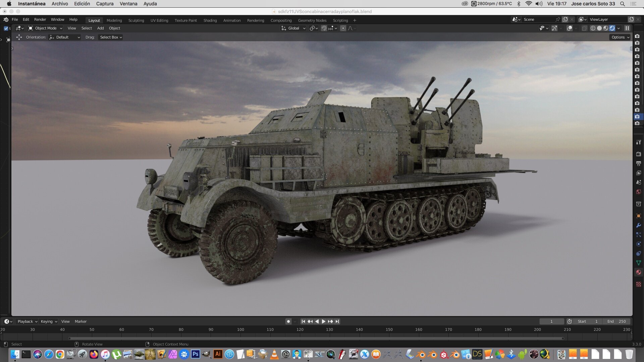Open the Playback dropdown in timeline
Image resolution: width=644 pixels, height=362 pixels.
click(x=27, y=321)
